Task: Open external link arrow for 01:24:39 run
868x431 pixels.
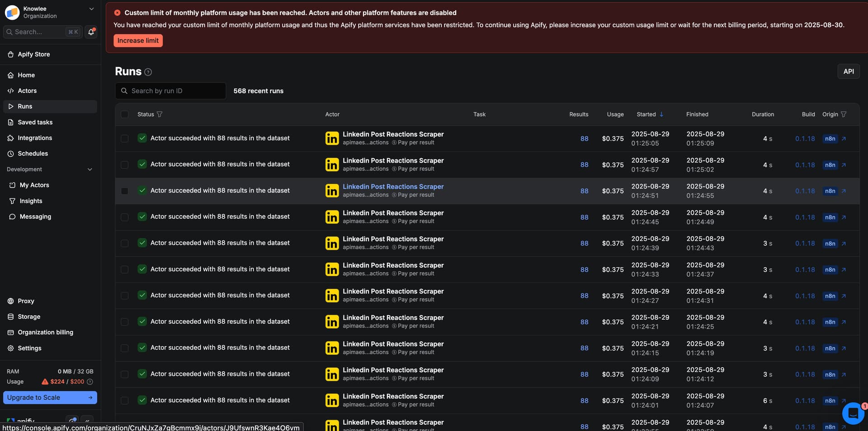Action: coord(844,244)
